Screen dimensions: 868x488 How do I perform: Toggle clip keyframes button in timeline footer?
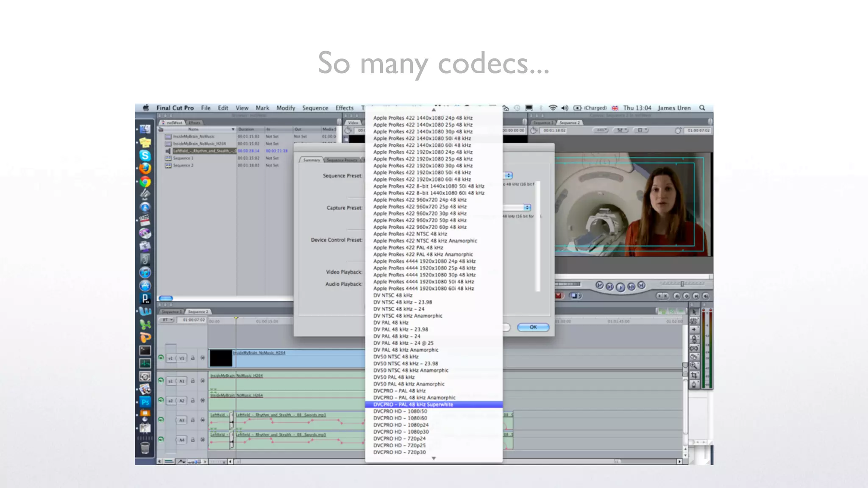169,461
